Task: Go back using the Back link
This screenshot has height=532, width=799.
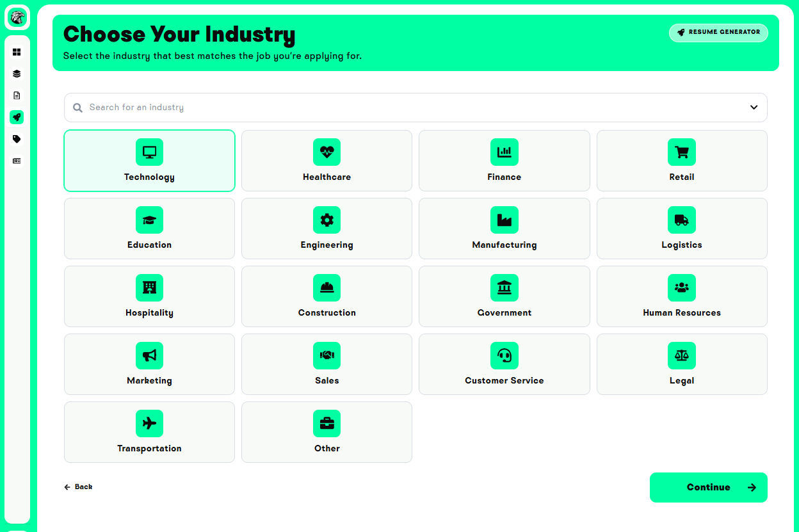Action: click(x=78, y=487)
